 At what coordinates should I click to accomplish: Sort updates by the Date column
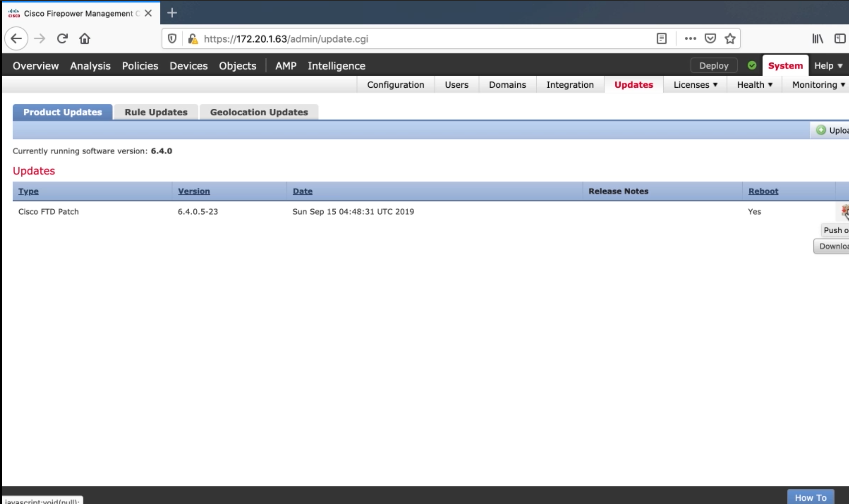[x=303, y=191]
